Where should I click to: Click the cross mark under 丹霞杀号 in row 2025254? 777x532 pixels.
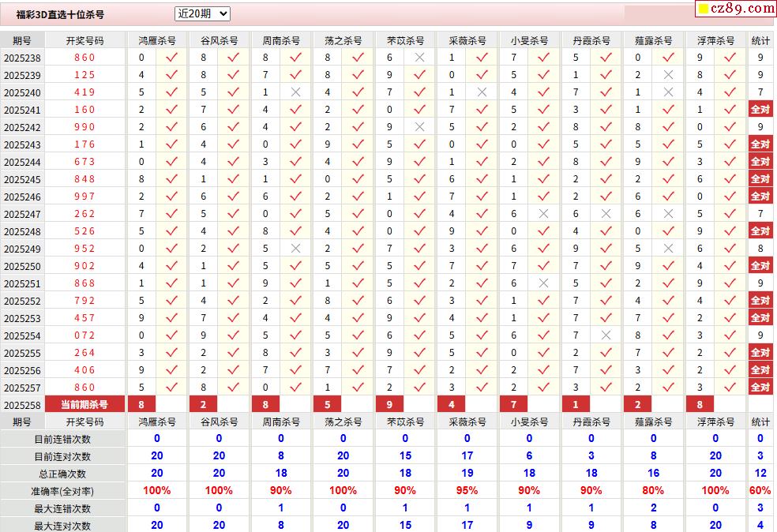pyautogui.click(x=606, y=335)
